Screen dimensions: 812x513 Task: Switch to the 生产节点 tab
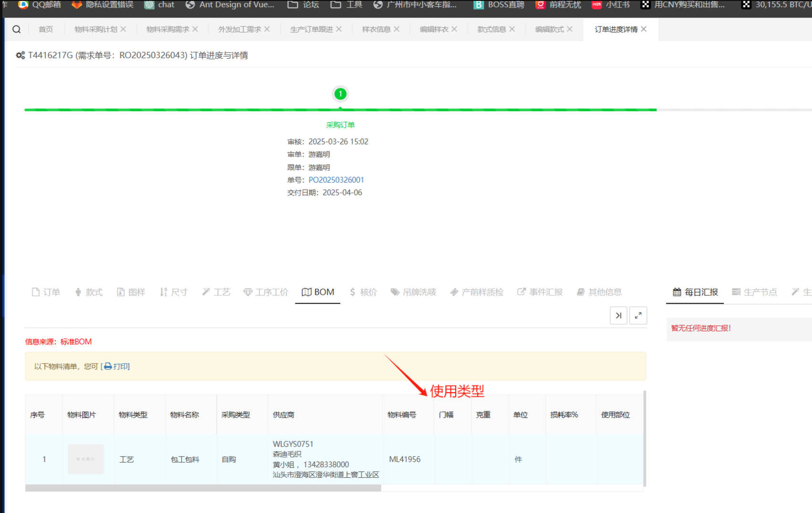click(x=754, y=292)
